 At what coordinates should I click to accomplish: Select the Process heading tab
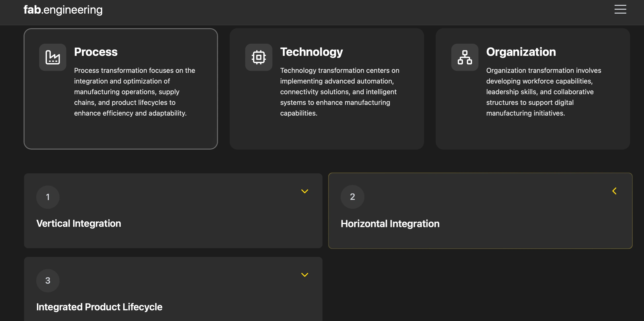coord(96,52)
